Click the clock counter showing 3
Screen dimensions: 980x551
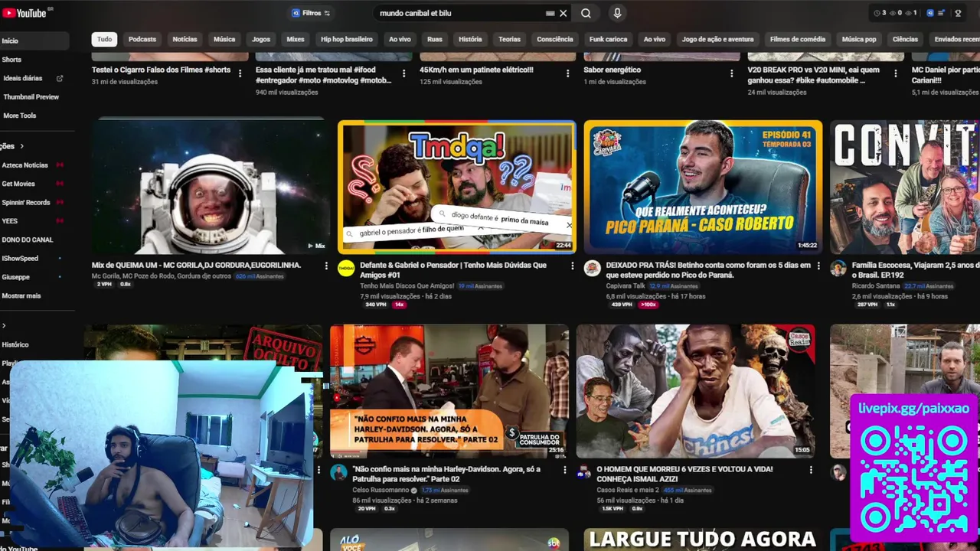pos(880,13)
